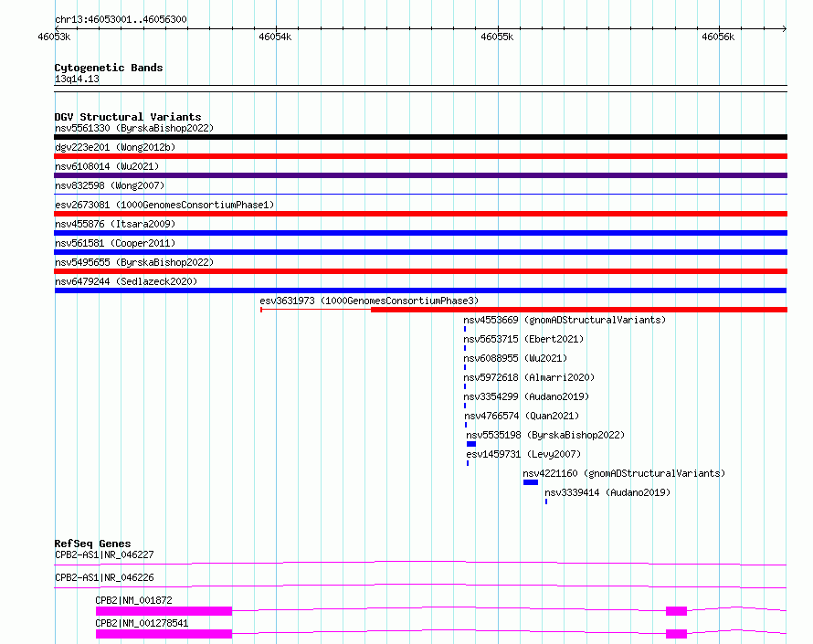Open nsv4221160 (gnomADStructuralVariants) label
The image size is (813, 644).
[x=624, y=473]
